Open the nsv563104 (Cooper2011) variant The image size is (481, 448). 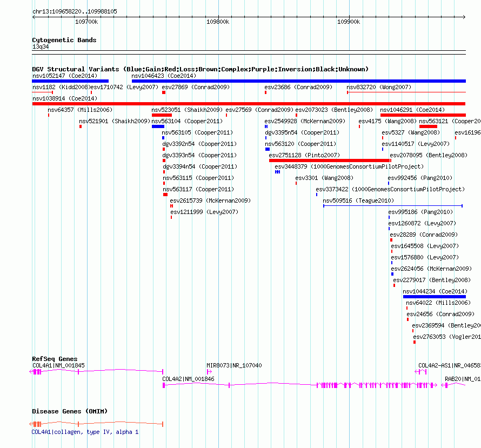pyautogui.click(x=187, y=121)
